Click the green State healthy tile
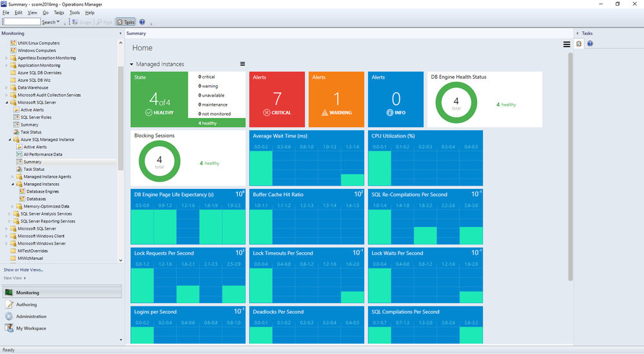Image resolution: width=644 pixels, height=354 pixels. point(159,99)
